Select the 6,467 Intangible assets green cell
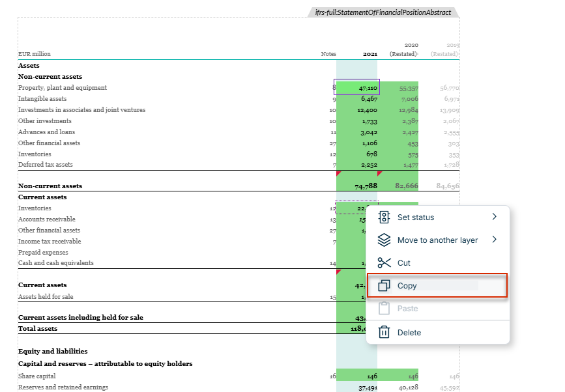 356,98
